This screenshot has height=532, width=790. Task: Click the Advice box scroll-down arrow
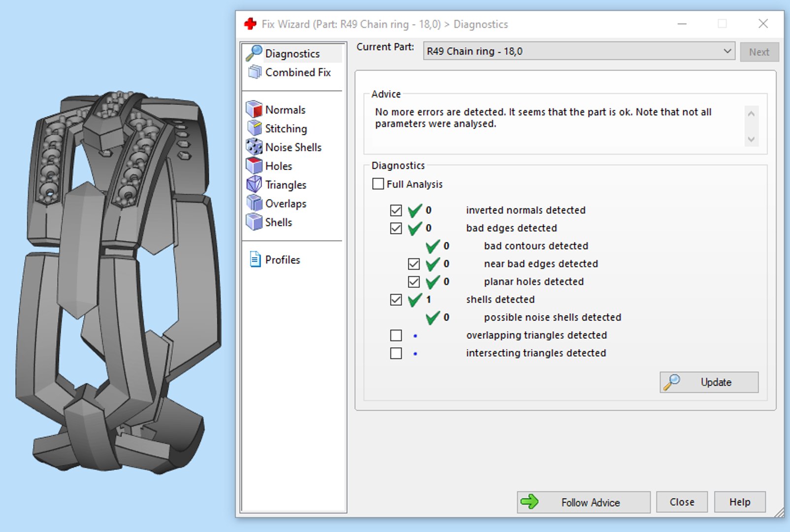751,139
